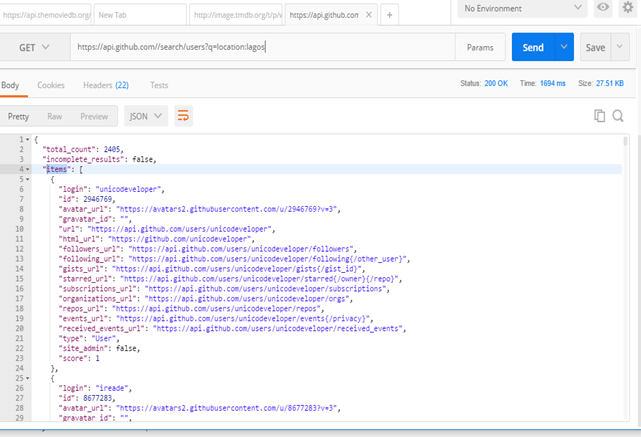The width and height of the screenshot is (641, 437).
Task: Click the Save button
Action: tap(595, 47)
